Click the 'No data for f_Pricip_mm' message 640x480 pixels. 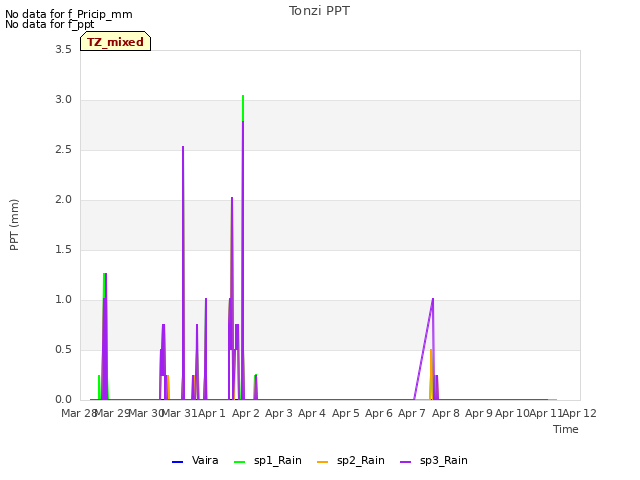69,14
